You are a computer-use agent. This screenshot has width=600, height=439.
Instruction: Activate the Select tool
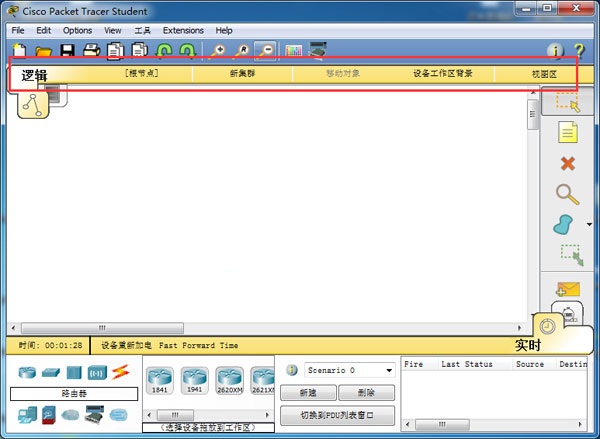568,102
